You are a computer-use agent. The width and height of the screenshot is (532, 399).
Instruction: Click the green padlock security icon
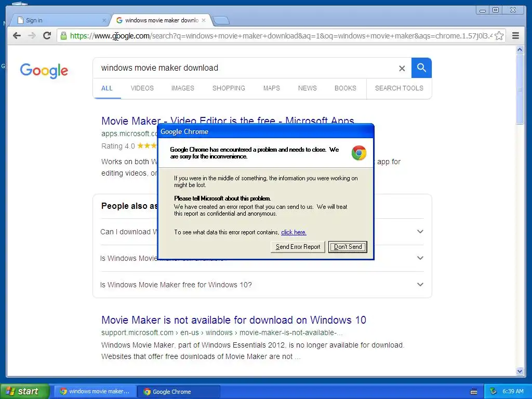(x=63, y=36)
